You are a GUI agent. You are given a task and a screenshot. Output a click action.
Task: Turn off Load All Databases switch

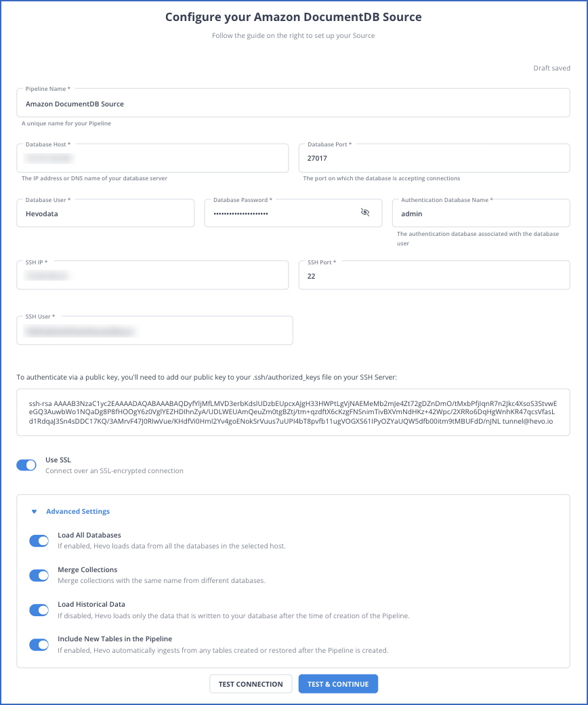[x=39, y=540]
